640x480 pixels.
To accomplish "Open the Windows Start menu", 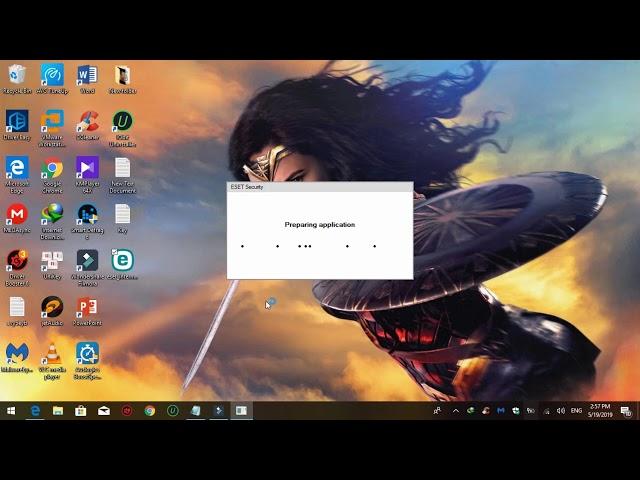I will click(x=11, y=411).
